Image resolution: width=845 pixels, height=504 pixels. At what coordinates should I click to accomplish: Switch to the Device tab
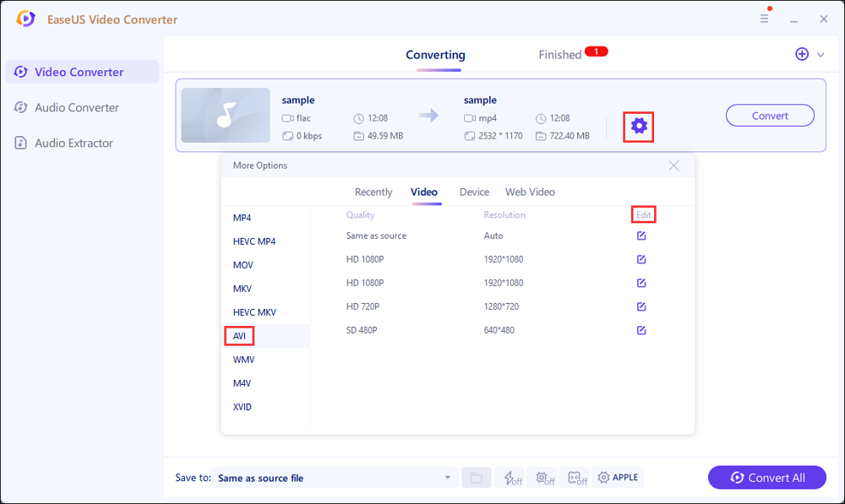474,192
